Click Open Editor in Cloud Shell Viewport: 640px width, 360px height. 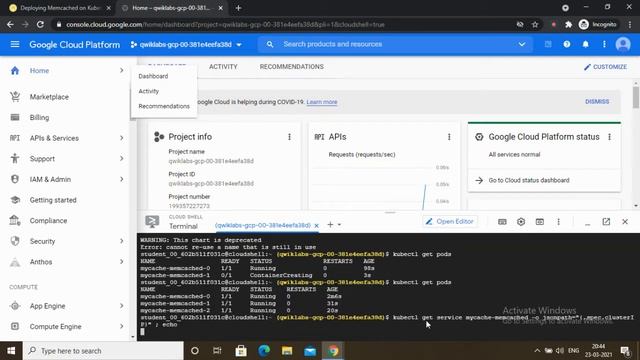pos(450,222)
